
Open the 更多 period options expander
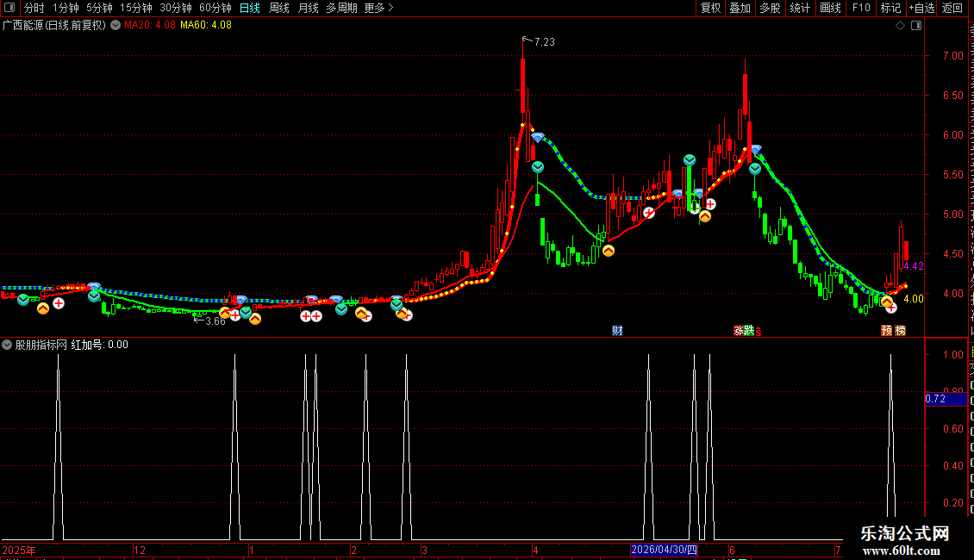point(378,8)
